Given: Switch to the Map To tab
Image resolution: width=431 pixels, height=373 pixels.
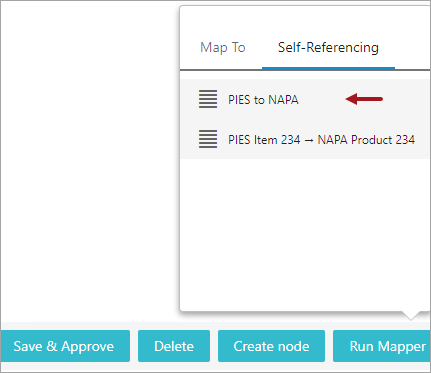Looking at the screenshot, I should click(x=223, y=47).
